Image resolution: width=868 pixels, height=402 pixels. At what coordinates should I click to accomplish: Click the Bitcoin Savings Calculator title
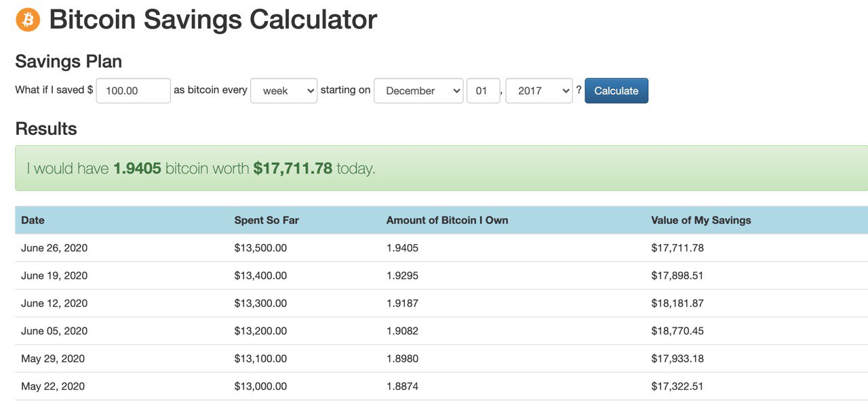click(213, 20)
